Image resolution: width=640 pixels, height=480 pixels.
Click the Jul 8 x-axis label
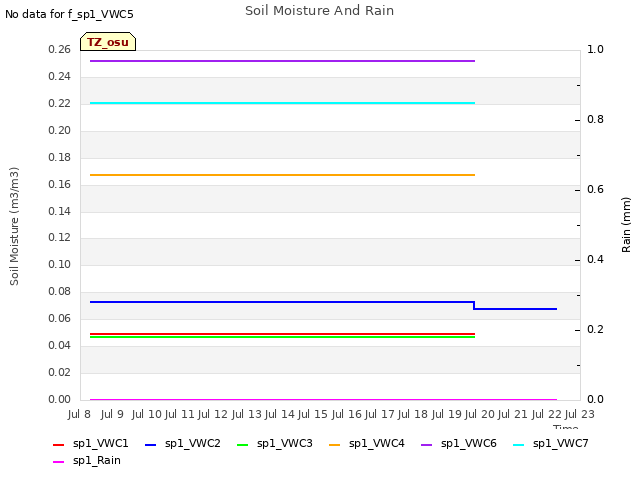coord(79,414)
